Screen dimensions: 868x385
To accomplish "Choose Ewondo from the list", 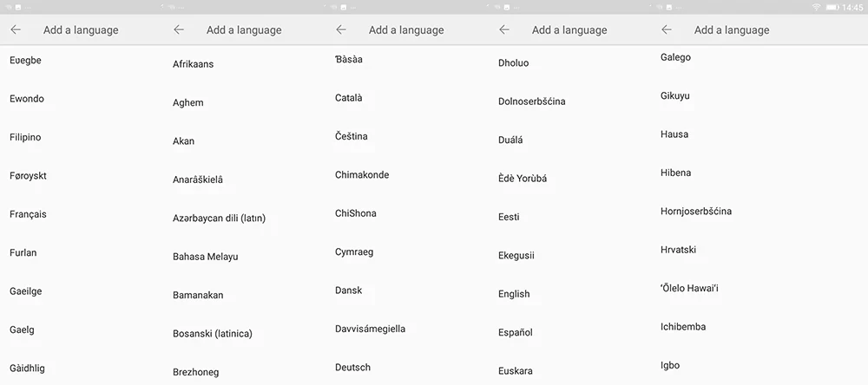I will pyautogui.click(x=27, y=99).
